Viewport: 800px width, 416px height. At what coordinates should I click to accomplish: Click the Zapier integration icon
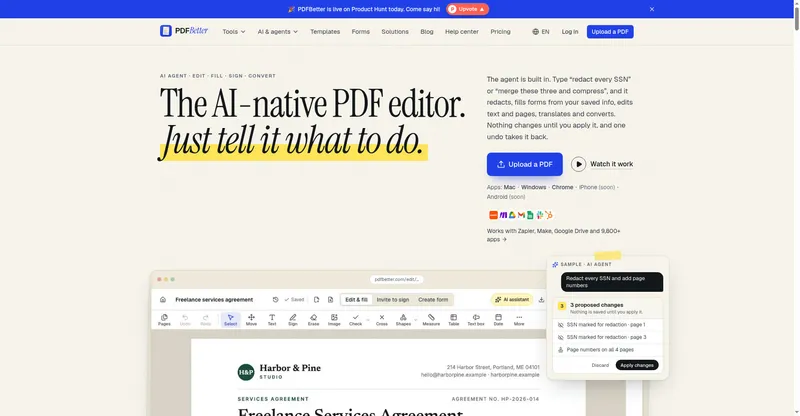coord(493,215)
